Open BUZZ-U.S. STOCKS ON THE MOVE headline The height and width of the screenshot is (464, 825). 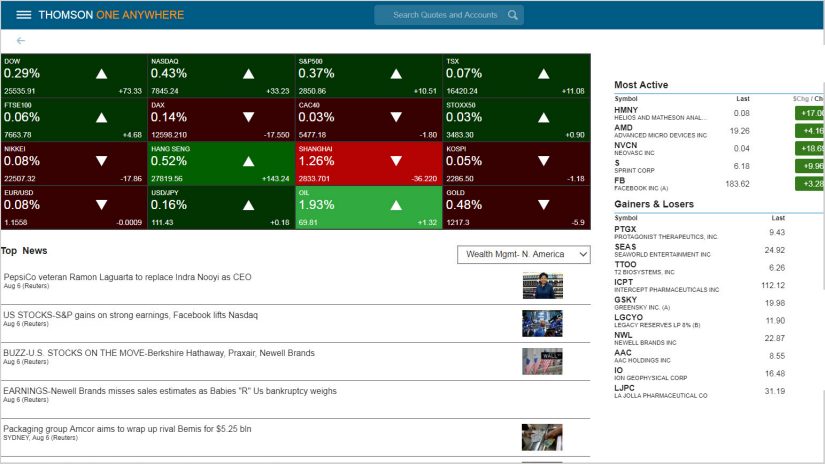(x=159, y=353)
